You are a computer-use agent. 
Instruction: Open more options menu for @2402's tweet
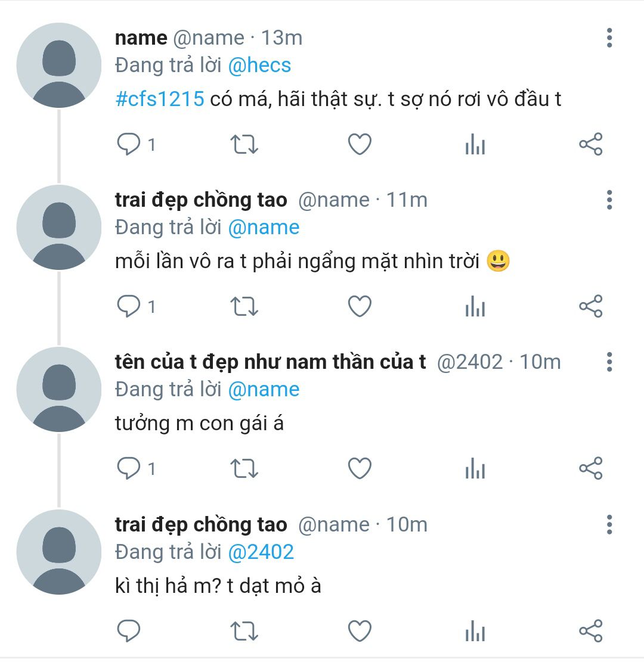[609, 362]
